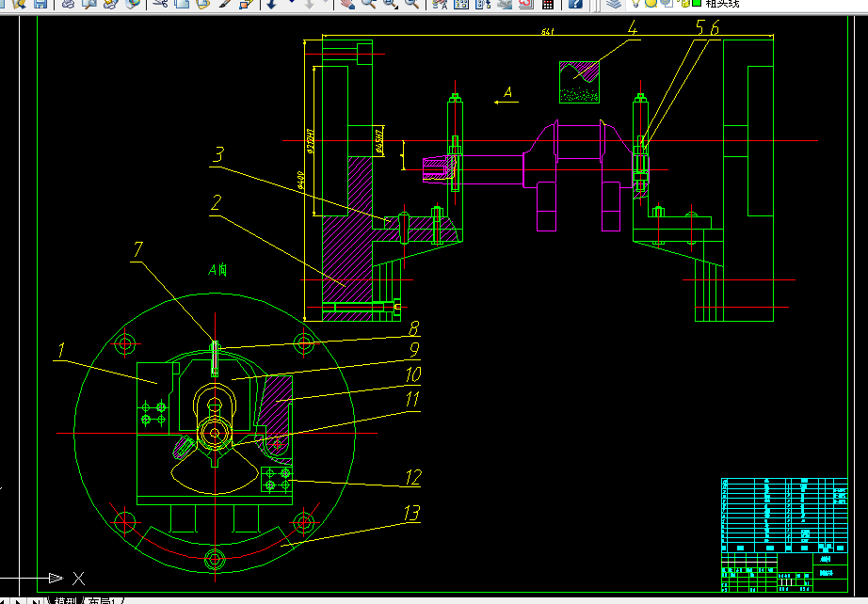Screen dimensions: 868x604
Task: Click the next-tab arrow button at bottom
Action: coord(20,600)
